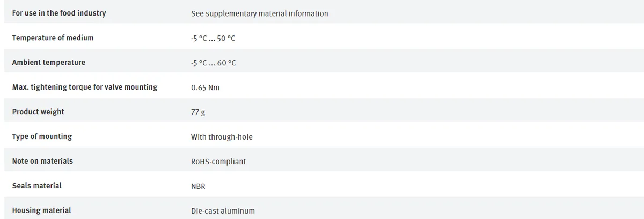Select the 'Temperature of medium' label

pyautogui.click(x=53, y=38)
